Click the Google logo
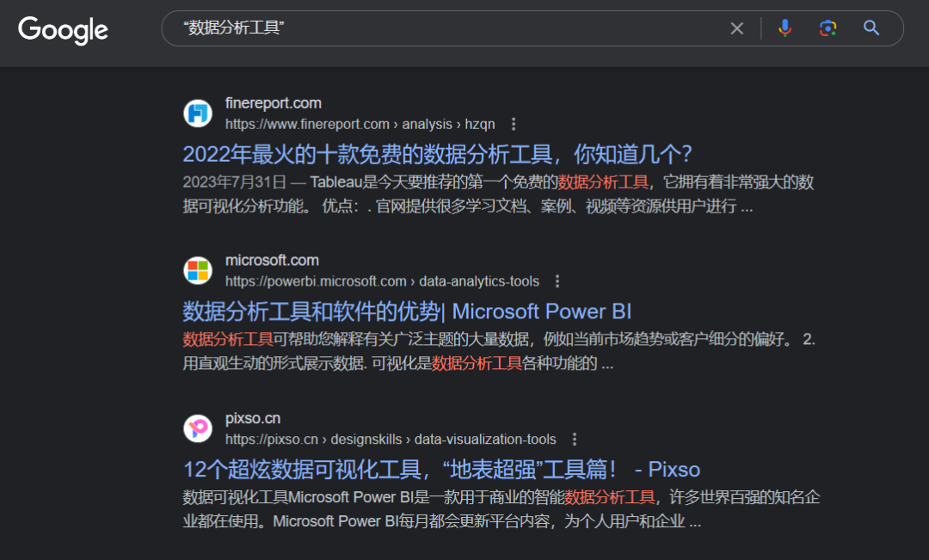Image resolution: width=929 pixels, height=560 pixels. click(x=63, y=30)
